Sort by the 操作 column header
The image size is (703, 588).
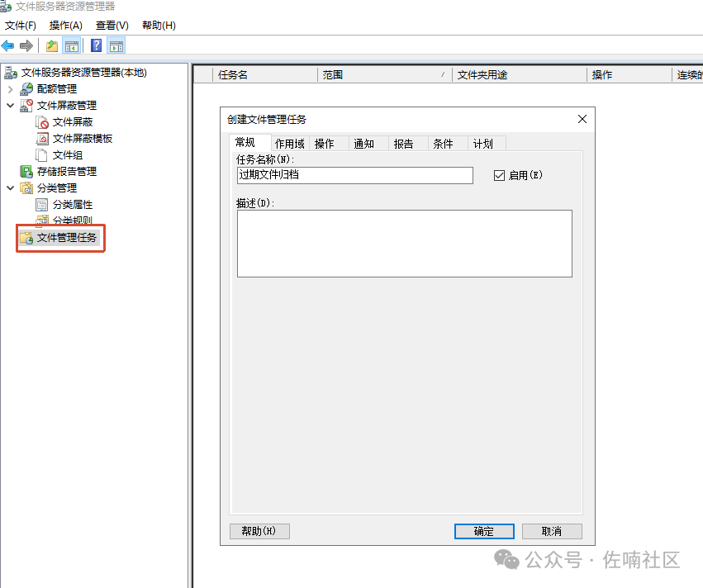click(x=629, y=75)
